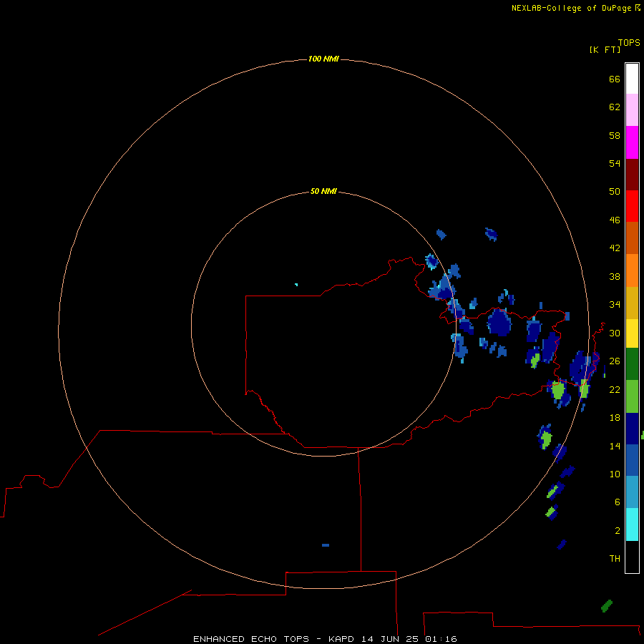644x644 pixels.
Task: Pick the light blue 14 kft legend swatch
Action: [632, 492]
